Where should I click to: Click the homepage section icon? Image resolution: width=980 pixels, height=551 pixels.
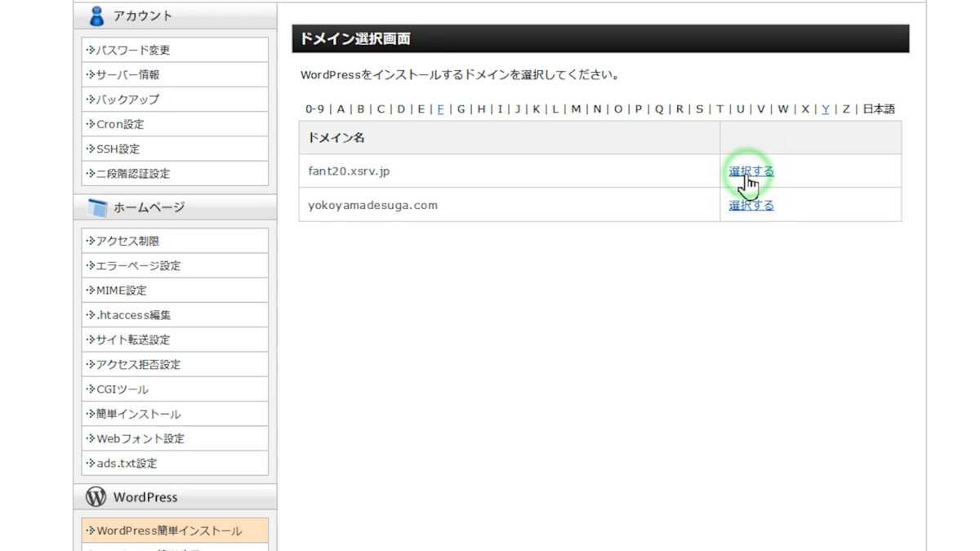97,207
